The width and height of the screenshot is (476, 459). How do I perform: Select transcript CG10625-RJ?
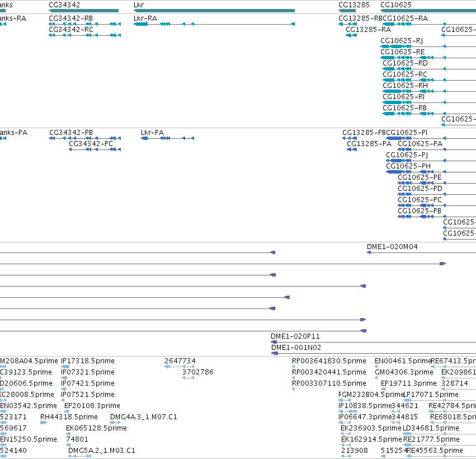point(402,41)
